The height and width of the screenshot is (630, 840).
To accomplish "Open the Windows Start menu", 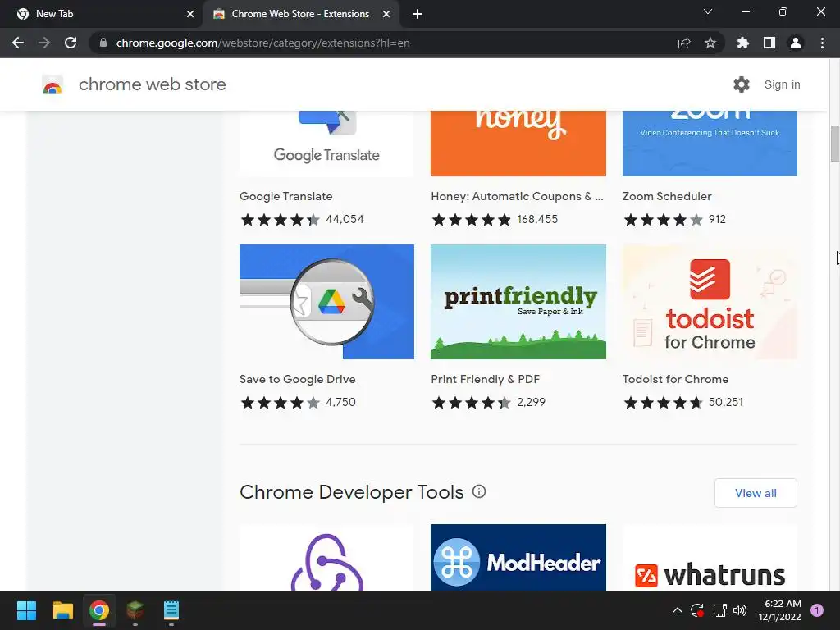I will tap(26, 610).
